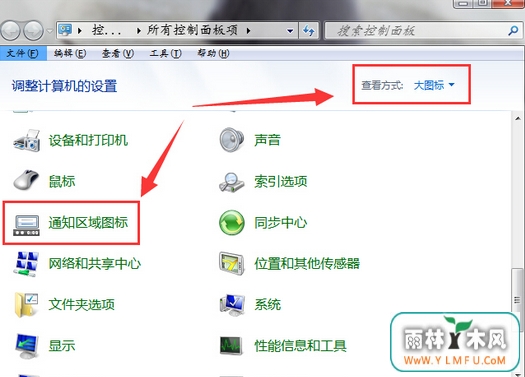Open the 设备和打印机 printer icon
This screenshot has height=377, width=525.
coord(27,140)
